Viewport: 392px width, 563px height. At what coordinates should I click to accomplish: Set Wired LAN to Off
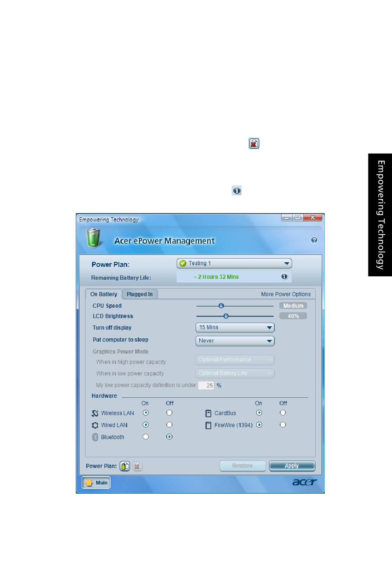169,425
